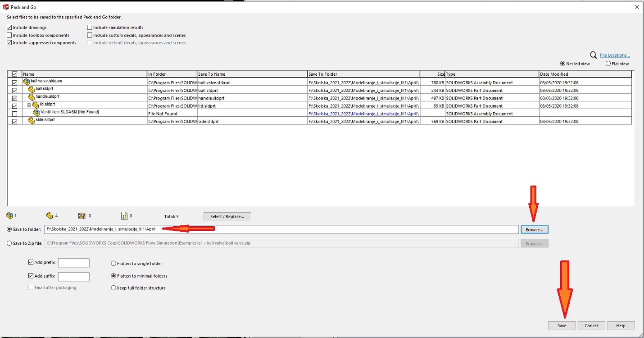Click the ball.sldprt part icon
The image size is (644, 338).
click(x=32, y=90)
